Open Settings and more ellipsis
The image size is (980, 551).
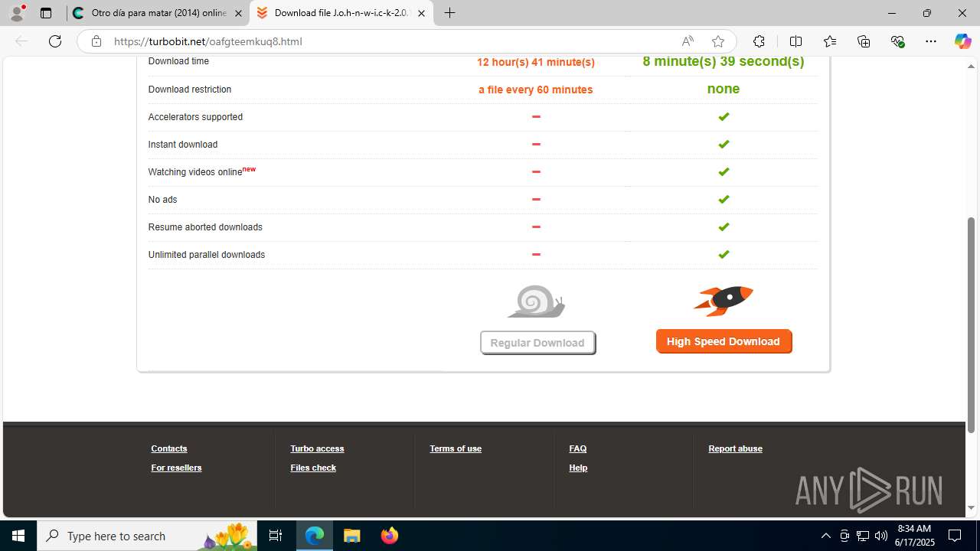[x=931, y=41]
